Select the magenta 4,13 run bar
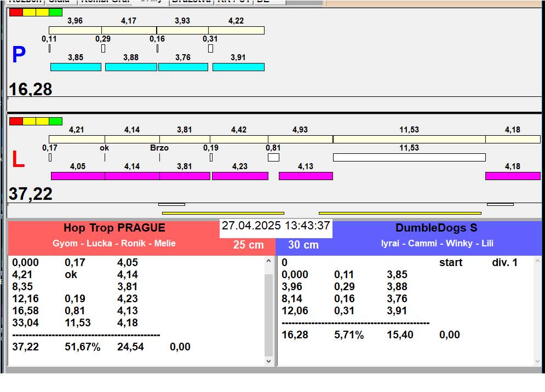The width and height of the screenshot is (545, 392). [x=306, y=176]
